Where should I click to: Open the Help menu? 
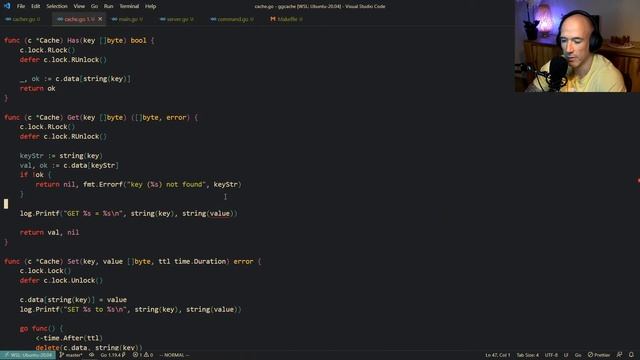coord(151,6)
